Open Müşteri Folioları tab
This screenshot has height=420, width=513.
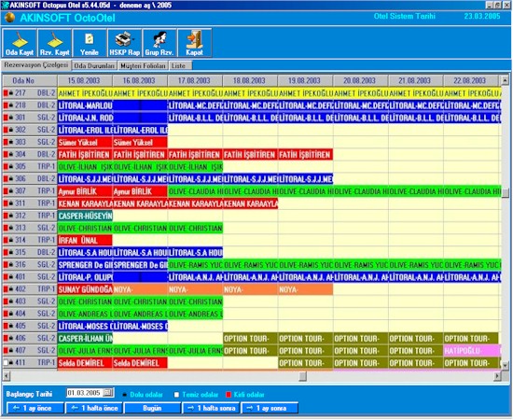click(143, 65)
